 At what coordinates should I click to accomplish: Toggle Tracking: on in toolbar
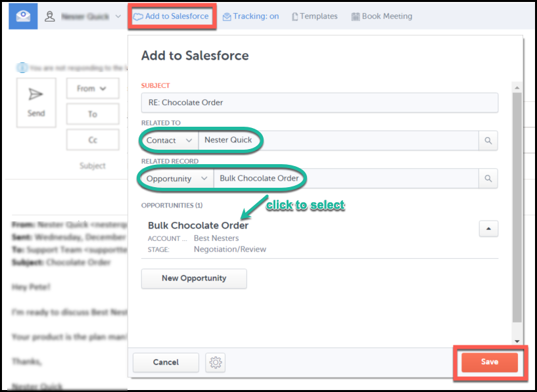pyautogui.click(x=250, y=16)
